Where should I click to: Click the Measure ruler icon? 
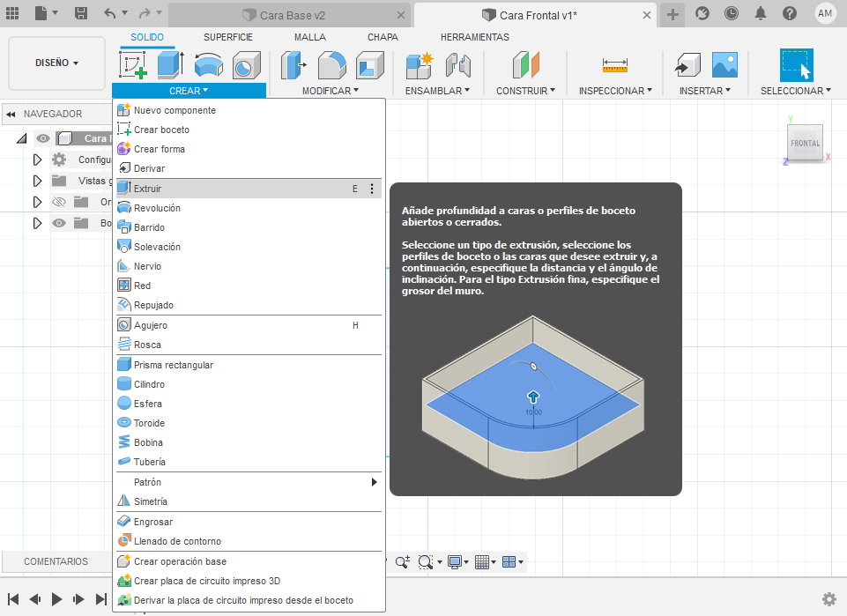click(x=614, y=65)
